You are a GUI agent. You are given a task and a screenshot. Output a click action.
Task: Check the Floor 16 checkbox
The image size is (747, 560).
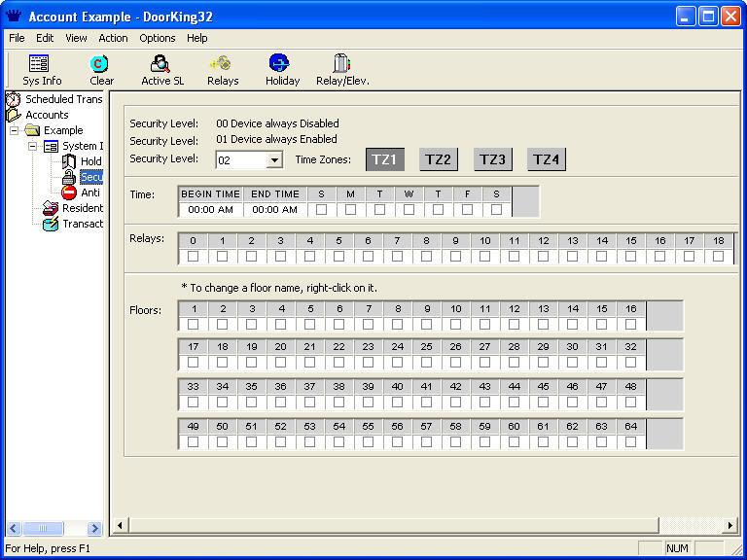630,325
